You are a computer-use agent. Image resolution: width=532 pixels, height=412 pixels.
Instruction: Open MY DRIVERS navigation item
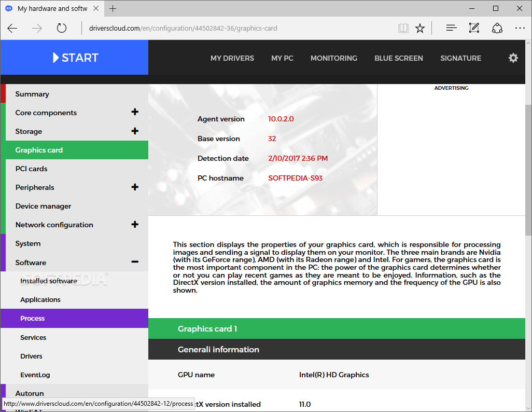pyautogui.click(x=232, y=58)
